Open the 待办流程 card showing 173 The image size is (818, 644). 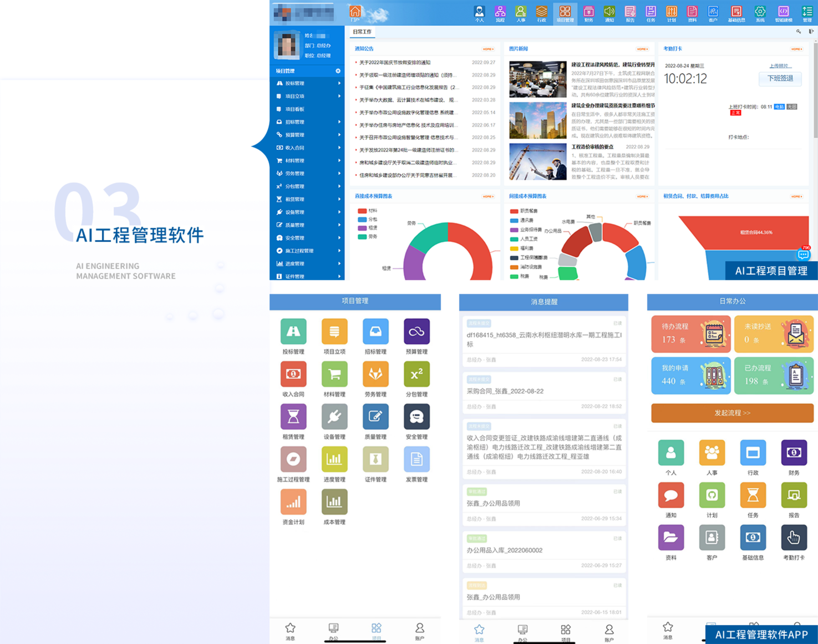coord(691,334)
